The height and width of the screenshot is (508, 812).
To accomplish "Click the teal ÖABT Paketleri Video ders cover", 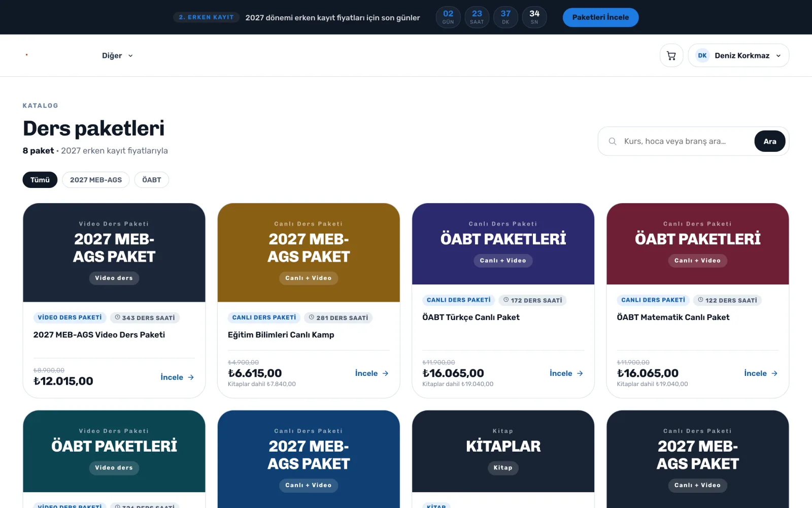I will point(114,451).
